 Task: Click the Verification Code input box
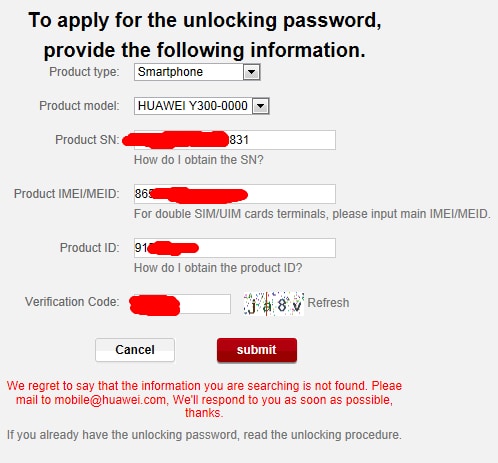[180, 304]
